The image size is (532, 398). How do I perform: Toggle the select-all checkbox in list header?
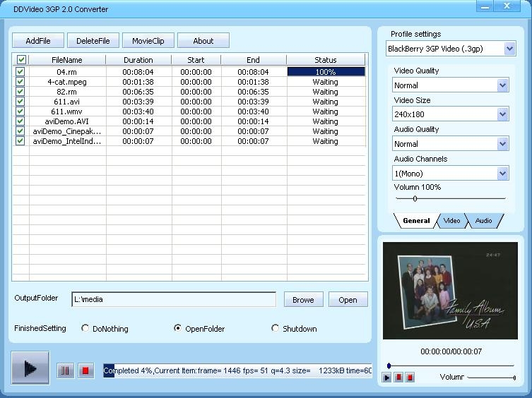21,60
